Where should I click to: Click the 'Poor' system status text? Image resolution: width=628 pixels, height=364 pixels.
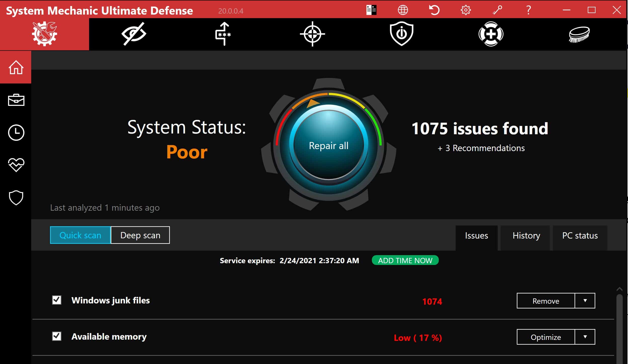(187, 152)
